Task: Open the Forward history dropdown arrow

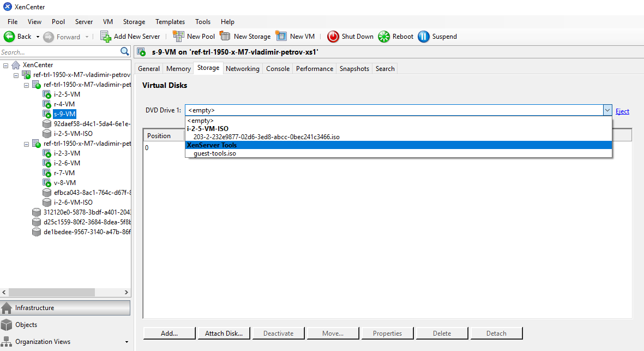Action: pyautogui.click(x=87, y=37)
